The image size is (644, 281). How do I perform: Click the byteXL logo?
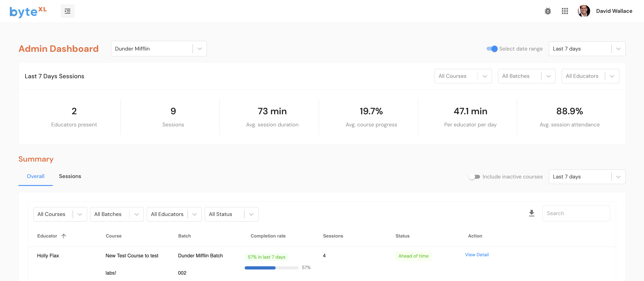[28, 11]
